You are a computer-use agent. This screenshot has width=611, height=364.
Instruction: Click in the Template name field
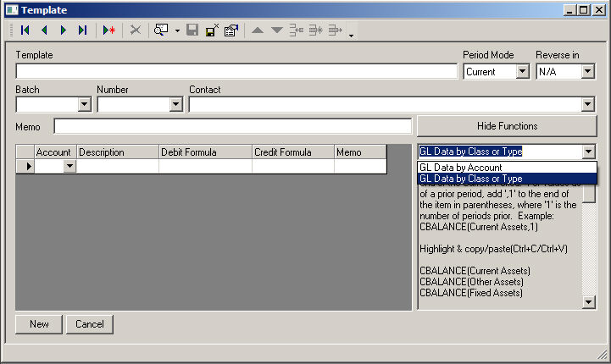click(236, 71)
